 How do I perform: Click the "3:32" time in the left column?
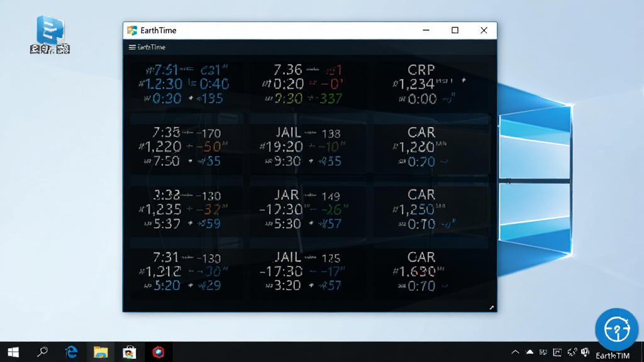(x=166, y=195)
